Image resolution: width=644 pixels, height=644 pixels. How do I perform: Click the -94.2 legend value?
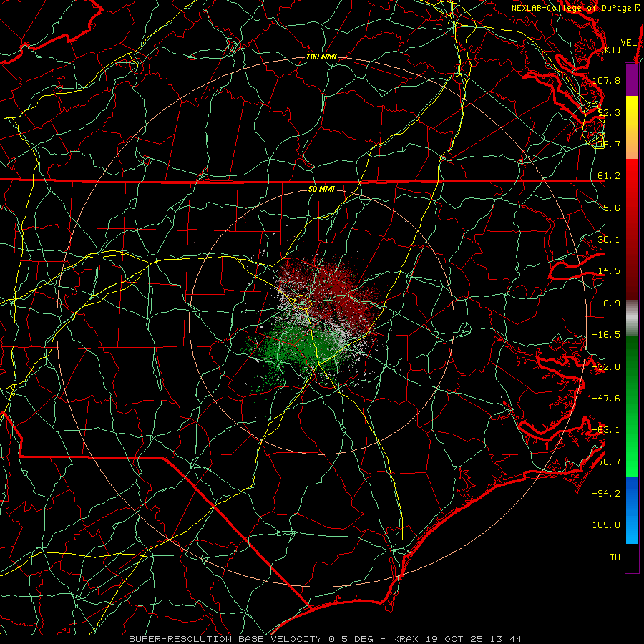[x=606, y=494]
